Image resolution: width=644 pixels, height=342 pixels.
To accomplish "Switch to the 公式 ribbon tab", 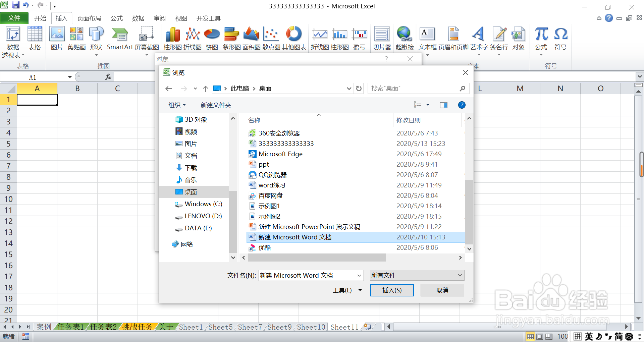I will tap(117, 18).
